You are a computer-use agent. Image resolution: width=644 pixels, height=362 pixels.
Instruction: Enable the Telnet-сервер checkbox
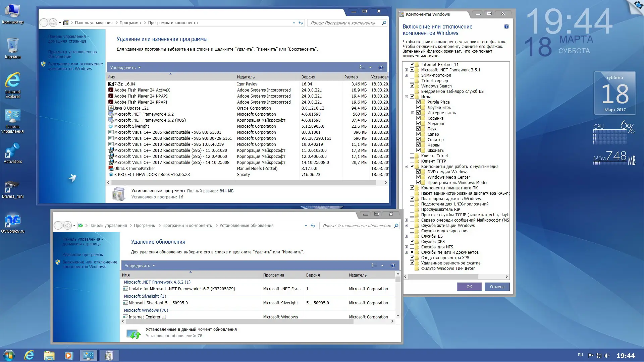[x=412, y=80]
